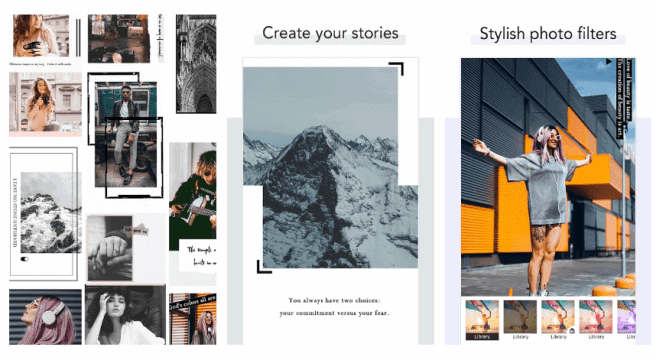
Task: Select the man in sunglasses framed template
Action: coord(125,134)
